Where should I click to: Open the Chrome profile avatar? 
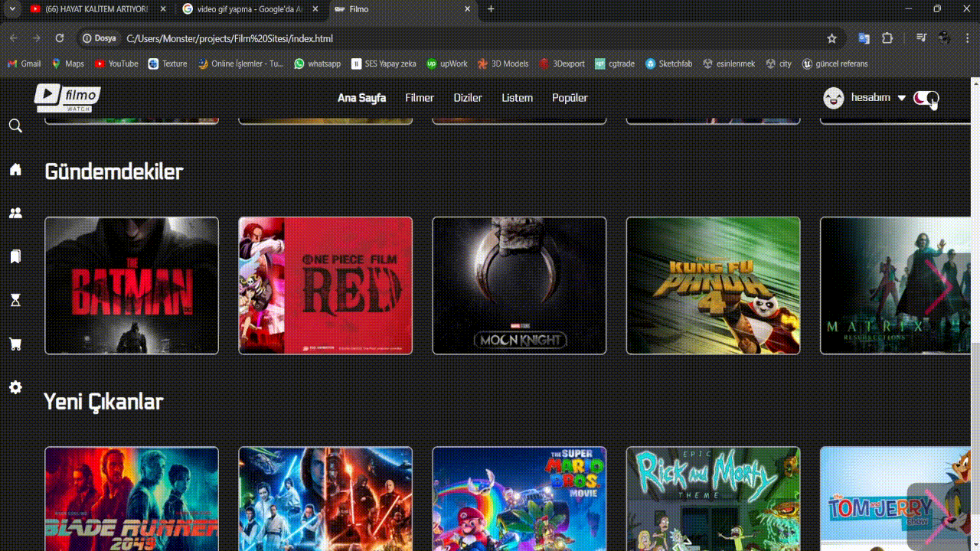click(944, 38)
